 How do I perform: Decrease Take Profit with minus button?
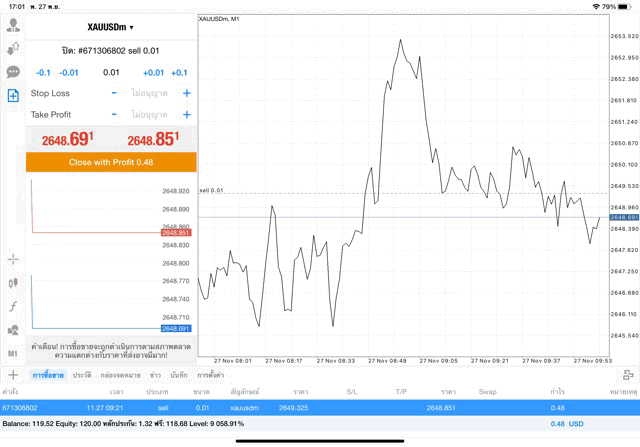pos(114,115)
